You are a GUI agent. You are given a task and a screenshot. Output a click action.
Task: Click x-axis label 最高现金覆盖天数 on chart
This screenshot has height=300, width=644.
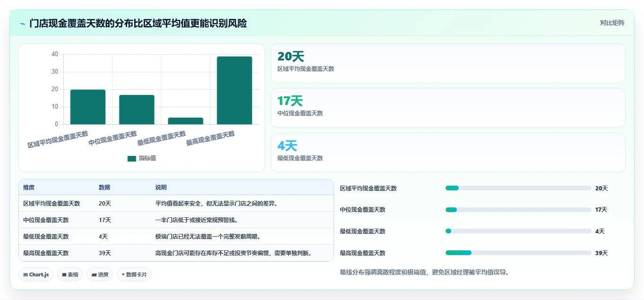(x=211, y=138)
